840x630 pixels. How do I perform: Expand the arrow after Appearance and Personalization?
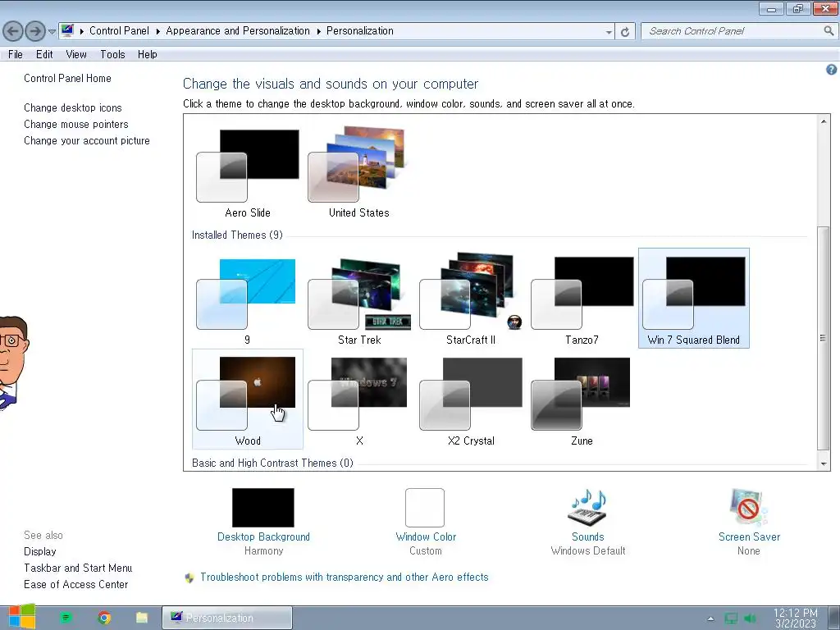(x=319, y=32)
